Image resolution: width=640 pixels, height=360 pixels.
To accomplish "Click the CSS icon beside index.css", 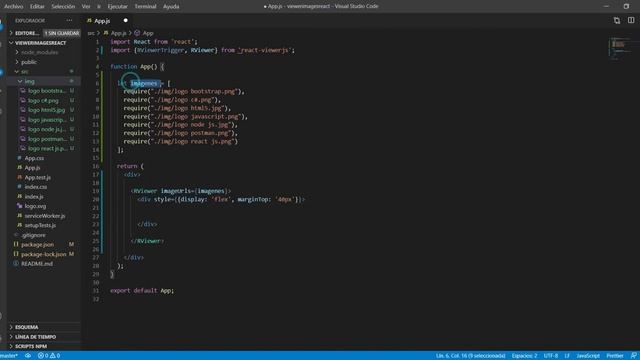I will pyautogui.click(x=19, y=187).
